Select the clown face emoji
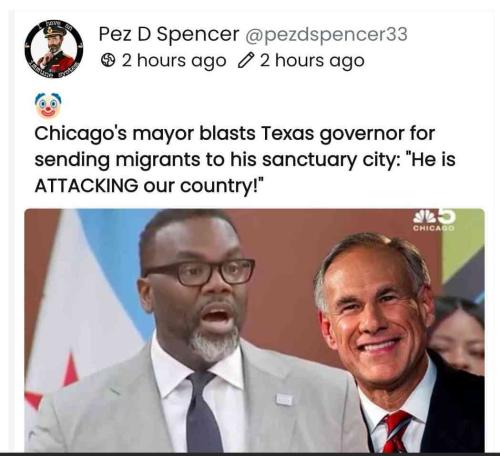The image size is (500, 456). [x=48, y=105]
